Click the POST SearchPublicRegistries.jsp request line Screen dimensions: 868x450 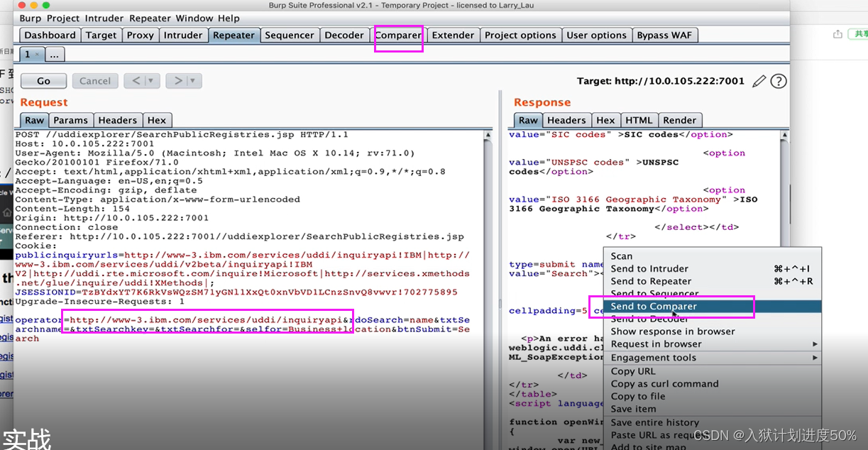(182, 134)
